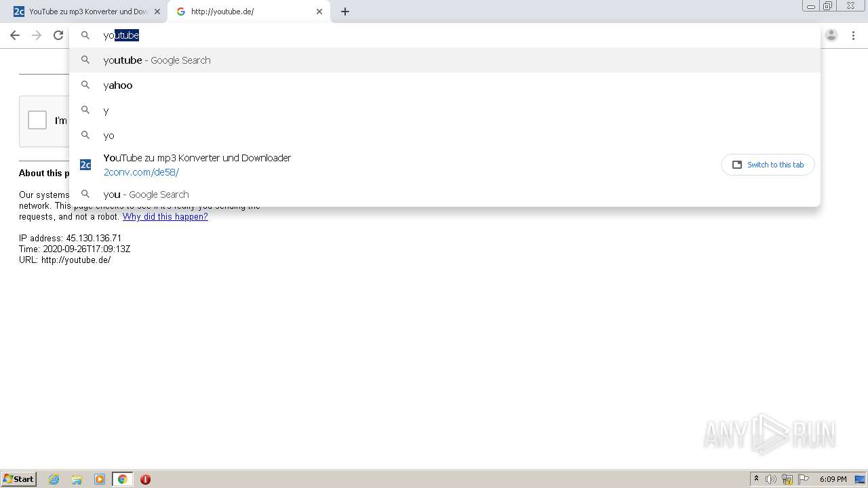Image resolution: width=868 pixels, height=488 pixels.
Task: Click the Time 2020-09-26T17:09:13Z text
Action: point(75,249)
